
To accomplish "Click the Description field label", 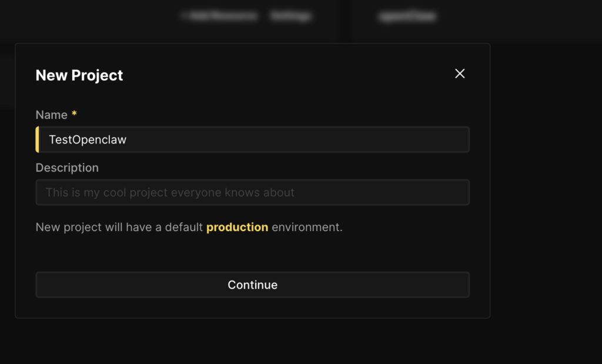I will (x=67, y=168).
